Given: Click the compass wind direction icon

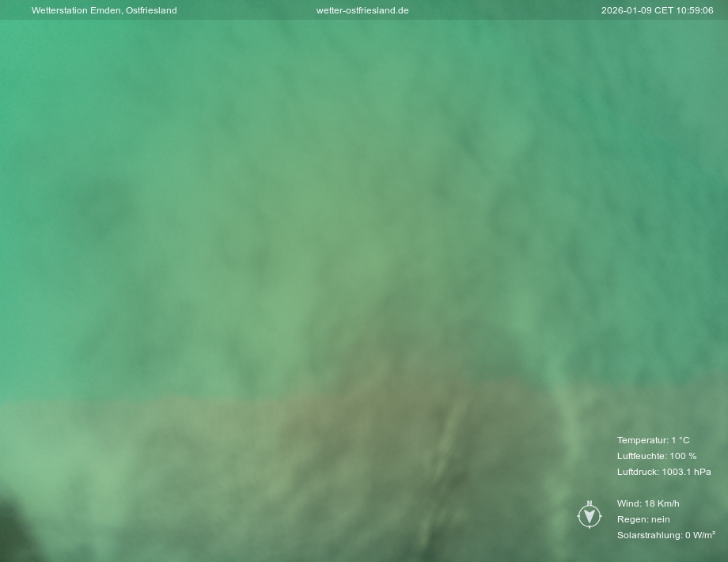Looking at the screenshot, I should pyautogui.click(x=589, y=515).
